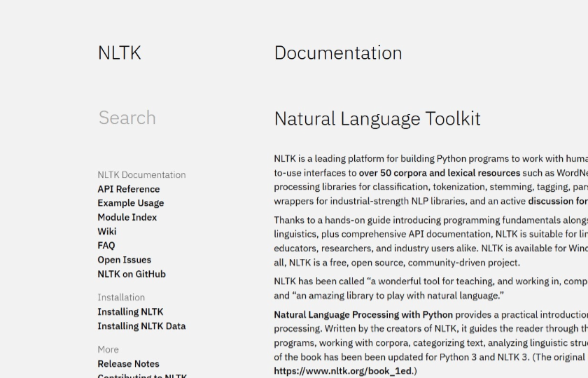Follow the nltk.org/book_1ed URL link
The image size is (588, 378).
pyautogui.click(x=344, y=371)
